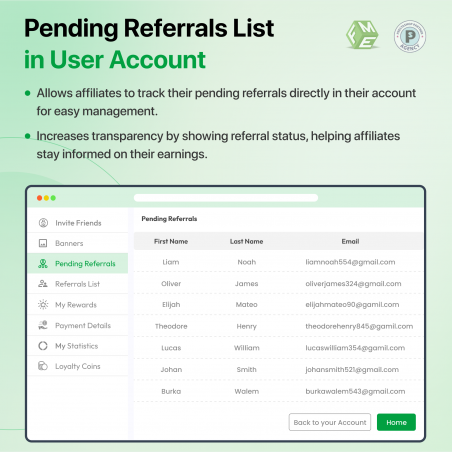This screenshot has height=452, width=452.
Task: Click the Email column header
Action: pos(350,241)
